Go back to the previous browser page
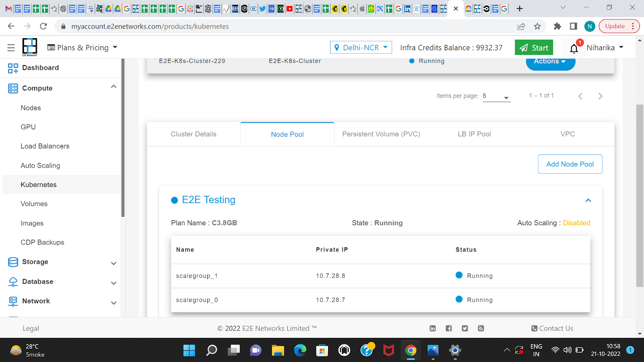Viewport: 644px width, 362px height. click(11, 26)
